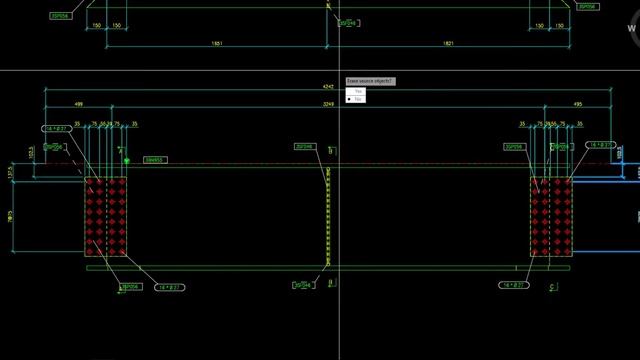640x360 pixels.
Task: Select the green part mark box right of the grip
Action: 156,160
